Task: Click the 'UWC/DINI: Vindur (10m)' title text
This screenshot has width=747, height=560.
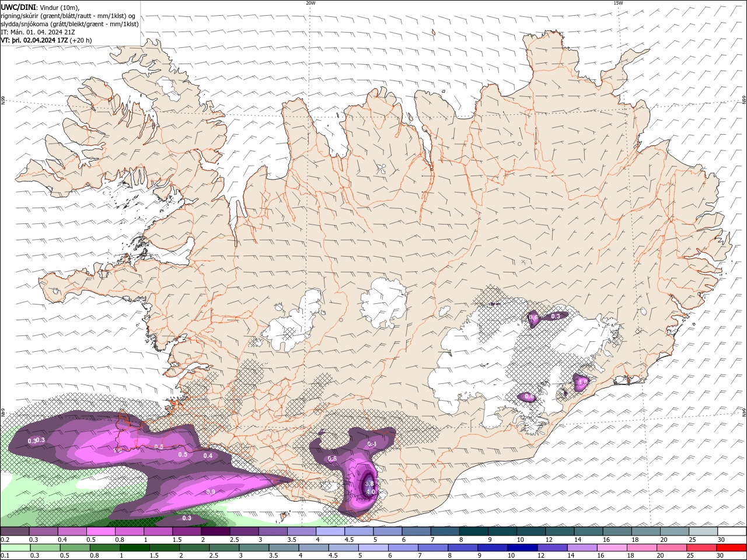Action: point(40,7)
